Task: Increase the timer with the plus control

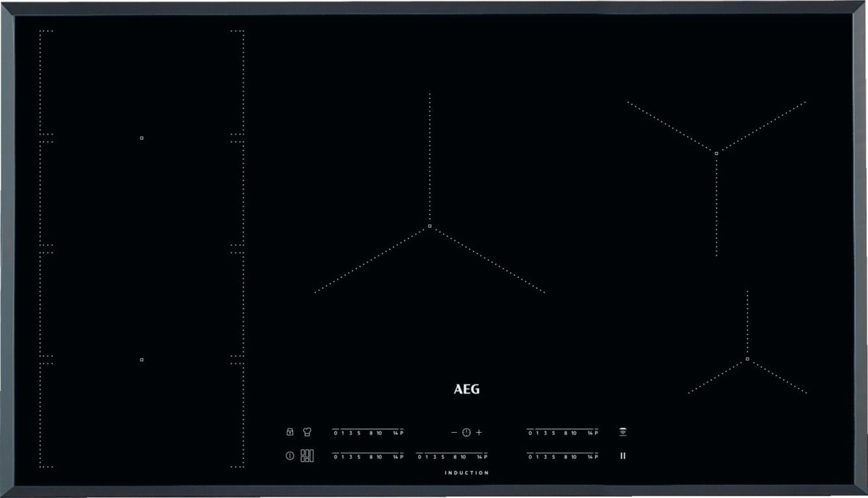Action: (480, 432)
